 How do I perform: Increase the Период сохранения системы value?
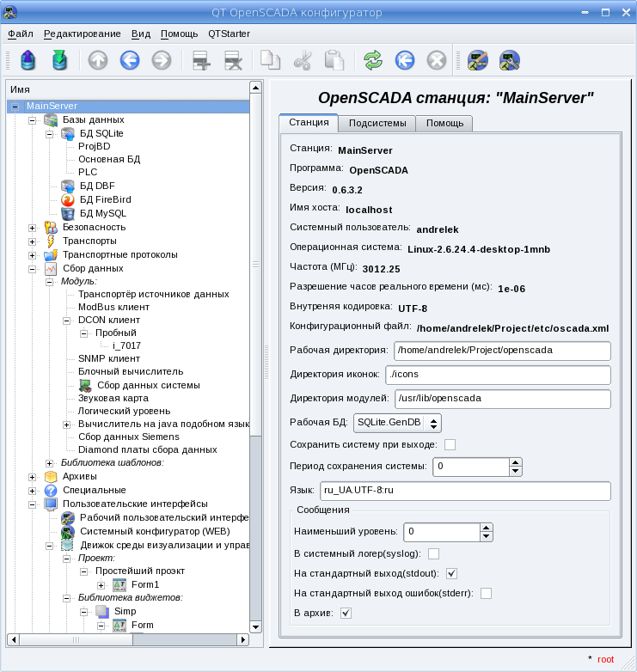(x=516, y=462)
